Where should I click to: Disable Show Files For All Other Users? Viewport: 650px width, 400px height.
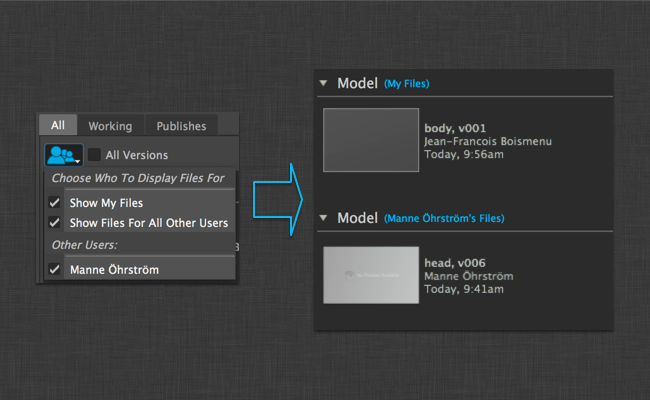tap(56, 222)
